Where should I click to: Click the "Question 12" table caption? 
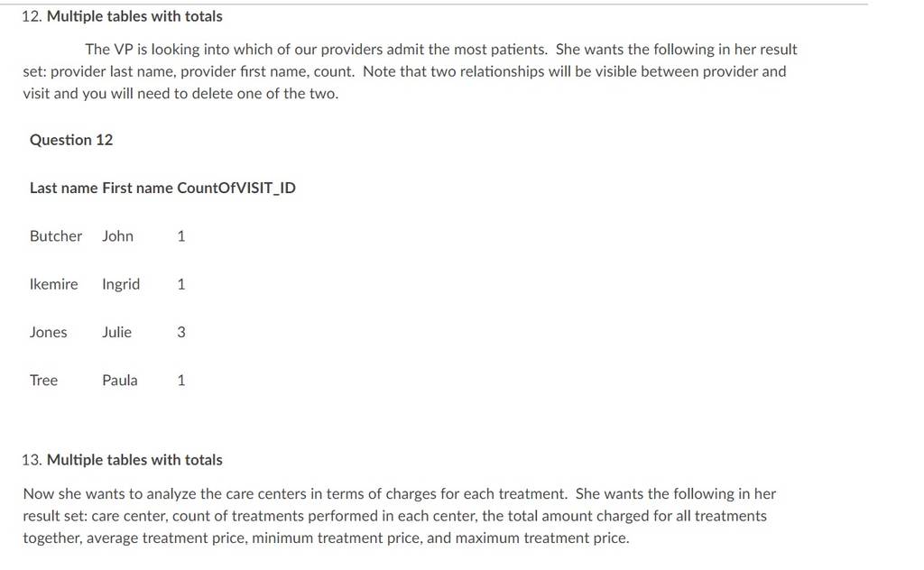coord(71,140)
